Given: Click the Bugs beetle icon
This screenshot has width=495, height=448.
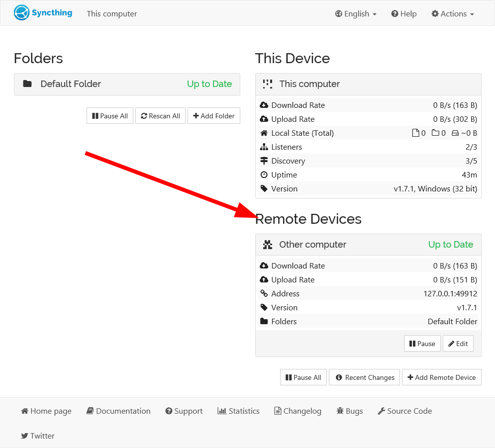Looking at the screenshot, I should tap(340, 411).
